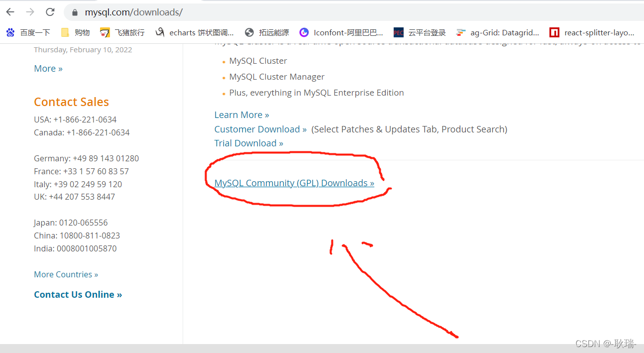Click the Contact Us Online link
Image resolution: width=644 pixels, height=353 pixels.
(x=78, y=294)
